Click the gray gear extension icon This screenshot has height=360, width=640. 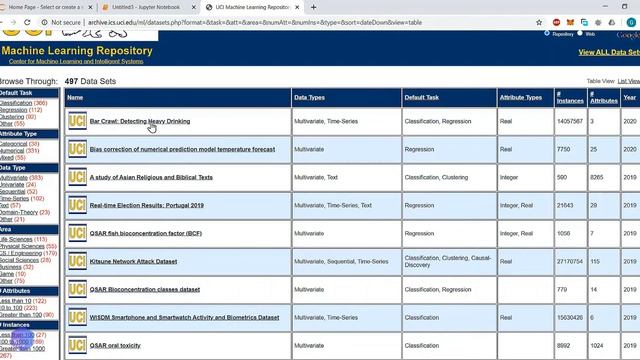tap(598, 22)
